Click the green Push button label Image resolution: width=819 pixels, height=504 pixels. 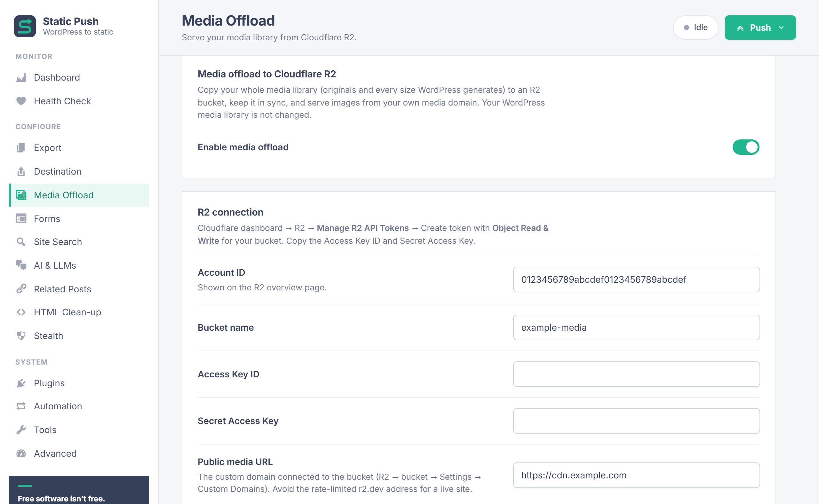coord(760,28)
